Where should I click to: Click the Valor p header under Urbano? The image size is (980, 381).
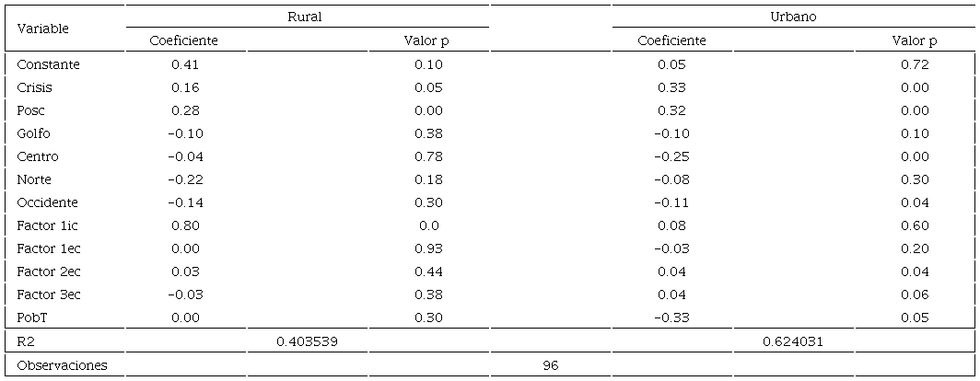pos(914,40)
